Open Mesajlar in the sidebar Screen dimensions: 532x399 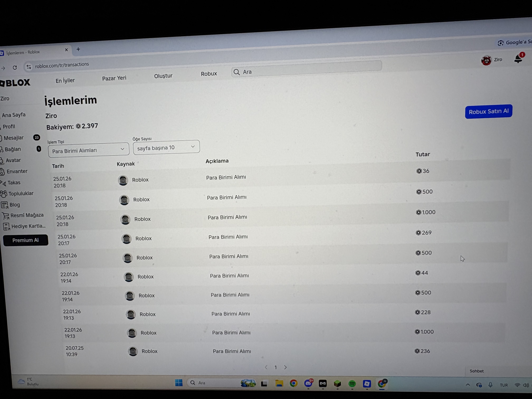pos(14,138)
